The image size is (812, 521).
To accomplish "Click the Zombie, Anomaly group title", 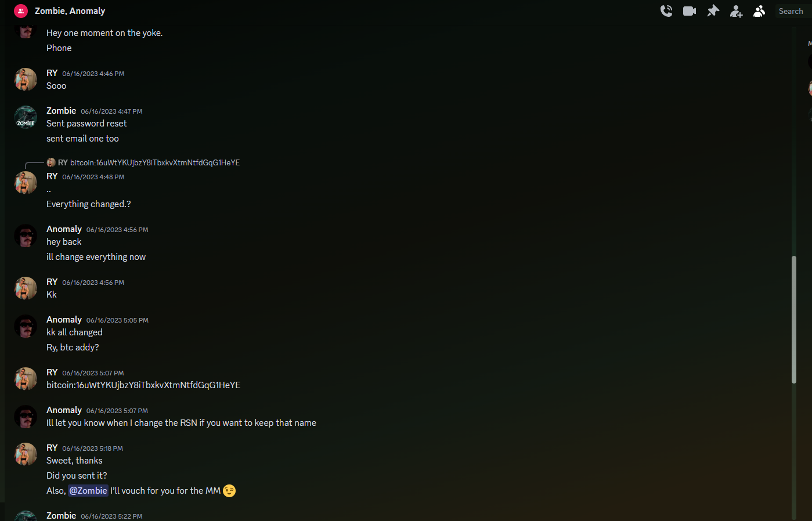I will pyautogui.click(x=70, y=11).
